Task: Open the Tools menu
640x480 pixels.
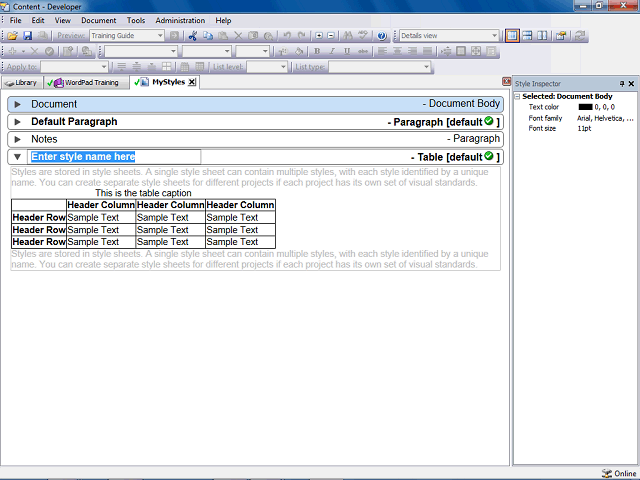Action: (x=136, y=20)
